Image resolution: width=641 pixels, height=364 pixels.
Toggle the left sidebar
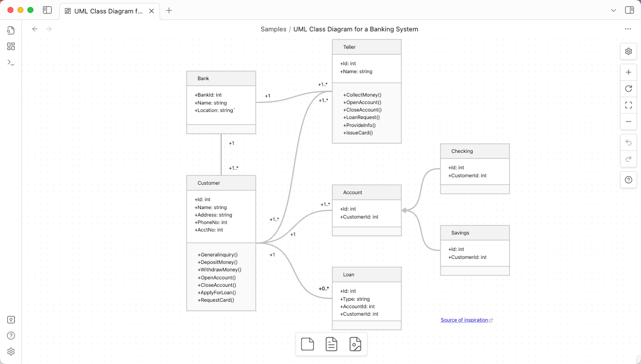point(47,10)
